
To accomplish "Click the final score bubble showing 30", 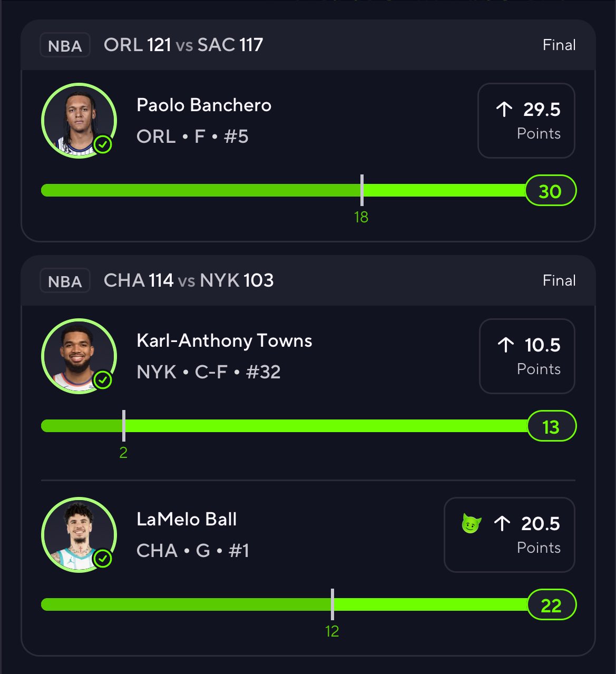I will 550,191.
